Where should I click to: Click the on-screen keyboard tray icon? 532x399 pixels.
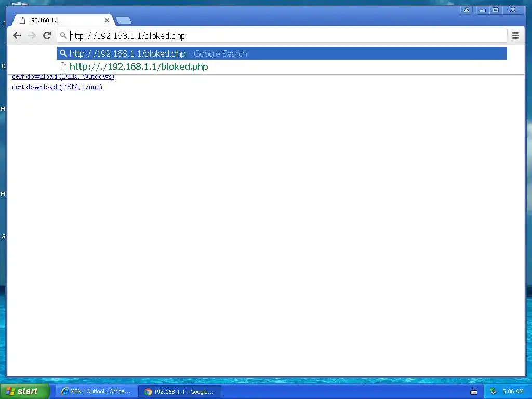pyautogui.click(x=474, y=392)
